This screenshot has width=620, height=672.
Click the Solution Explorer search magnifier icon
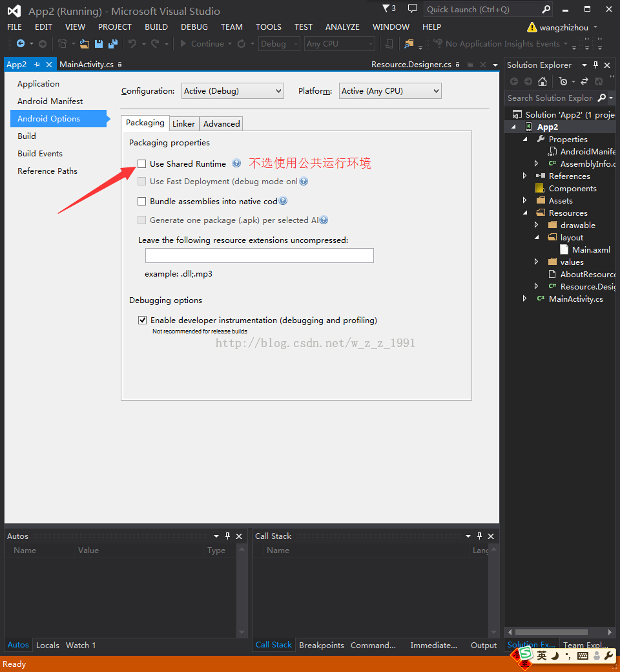point(602,98)
